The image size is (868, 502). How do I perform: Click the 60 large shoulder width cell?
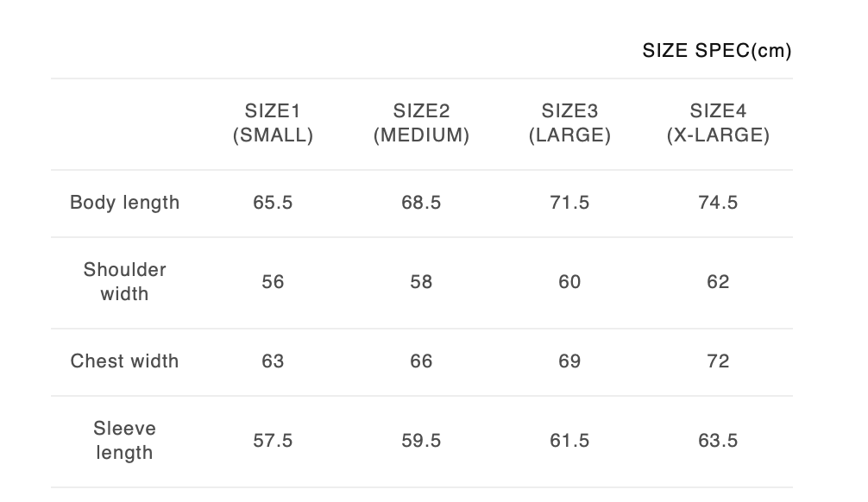coord(569,282)
